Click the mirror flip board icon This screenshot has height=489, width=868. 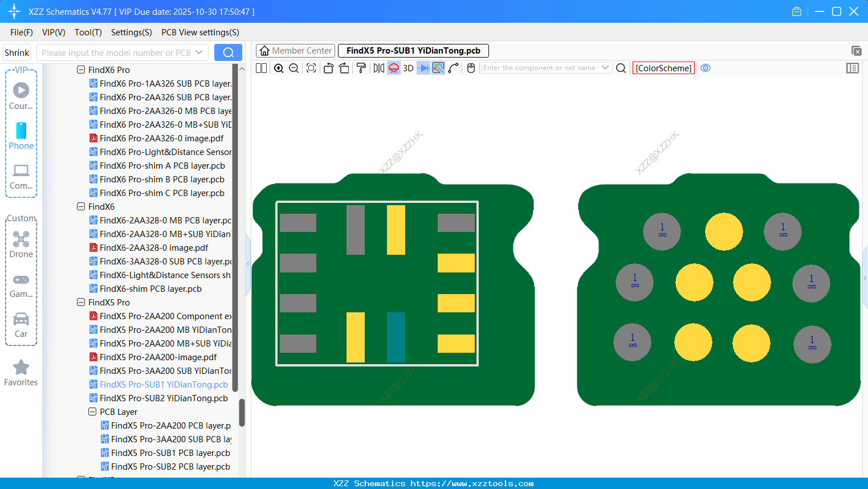click(x=378, y=68)
